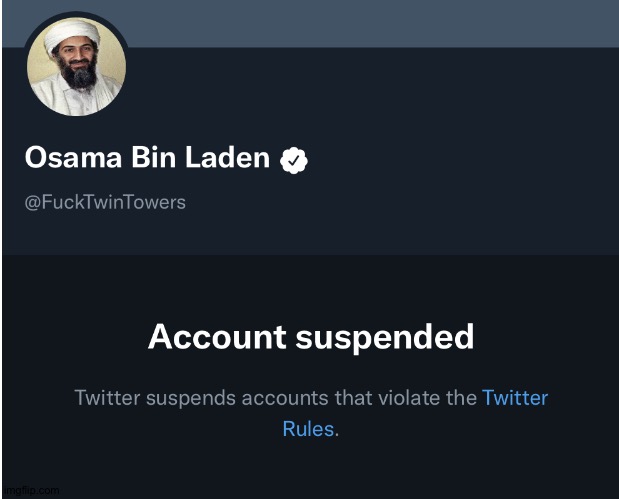Click the word Rules on second line
The width and height of the screenshot is (619, 499).
[309, 430]
